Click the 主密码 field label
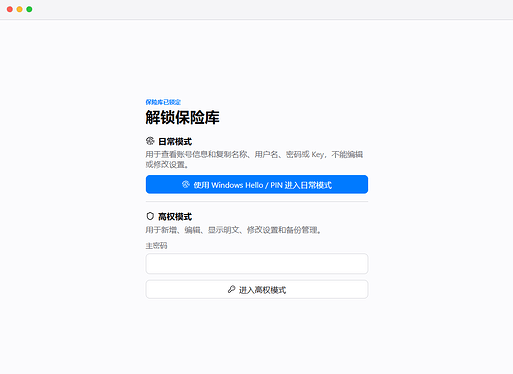The width and height of the screenshot is (513, 374). (x=156, y=246)
